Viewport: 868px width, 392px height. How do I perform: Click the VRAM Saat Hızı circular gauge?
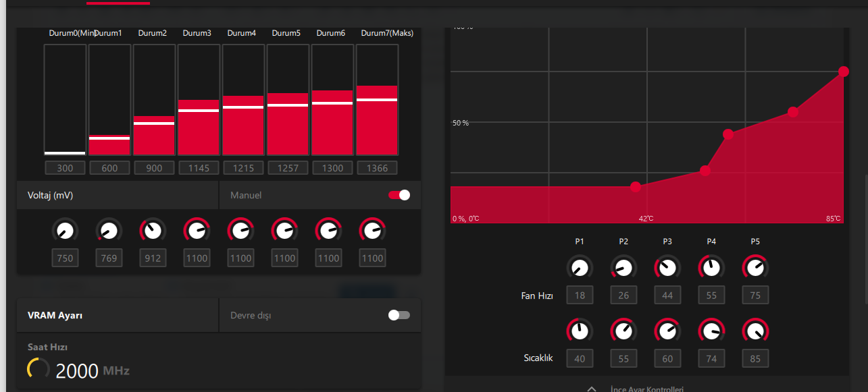[39, 368]
